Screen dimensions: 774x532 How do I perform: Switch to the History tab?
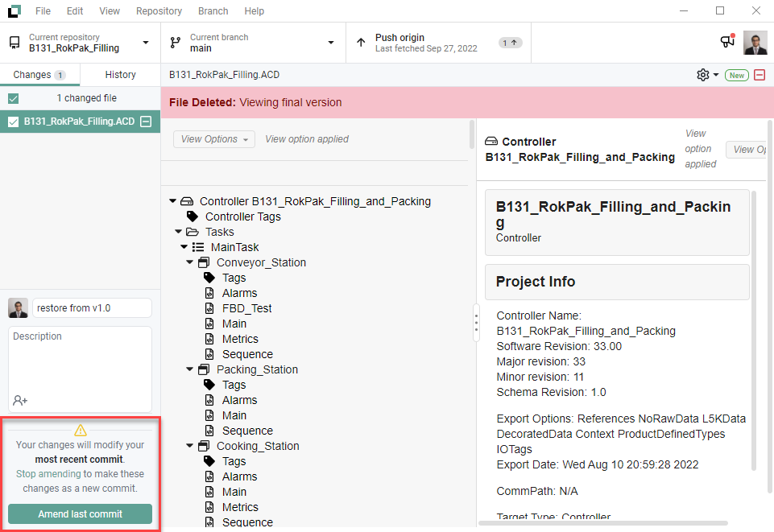pyautogui.click(x=119, y=74)
